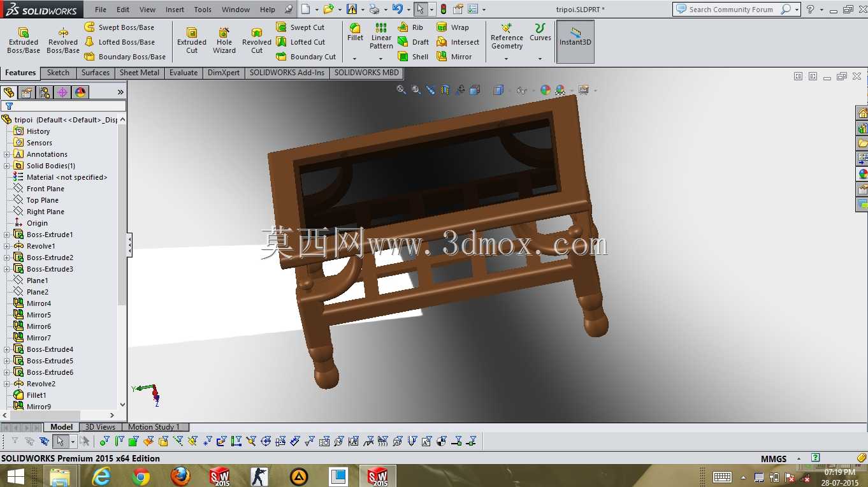Screen dimensions: 868x487
Task: Select the Linear Pattern tool
Action: (381, 36)
